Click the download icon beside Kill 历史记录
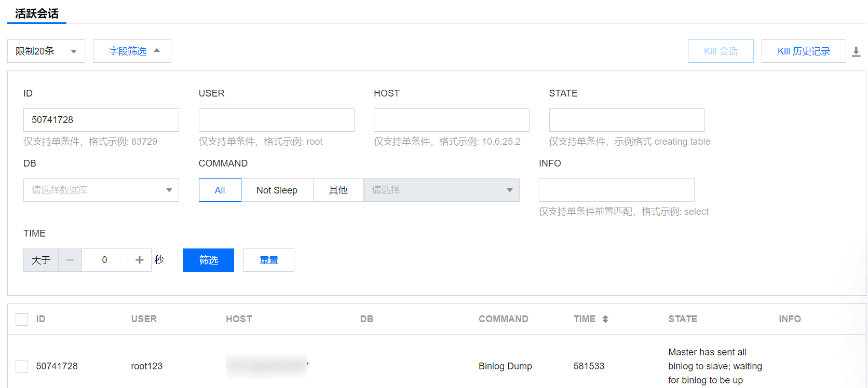 856,51
